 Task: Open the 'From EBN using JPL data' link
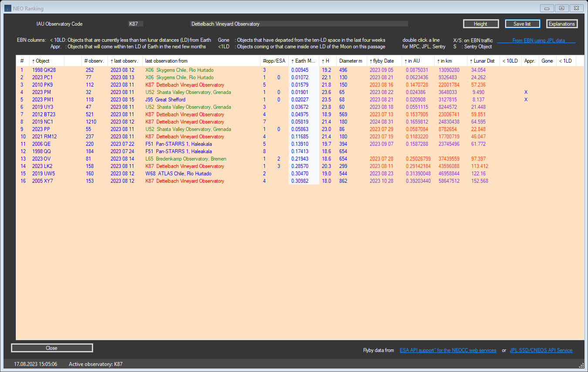coord(538,40)
